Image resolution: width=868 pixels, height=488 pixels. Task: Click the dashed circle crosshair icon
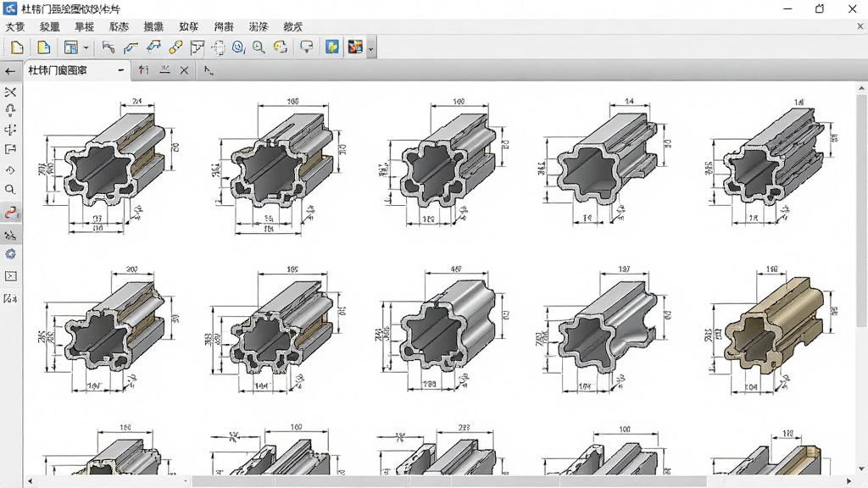click(219, 48)
